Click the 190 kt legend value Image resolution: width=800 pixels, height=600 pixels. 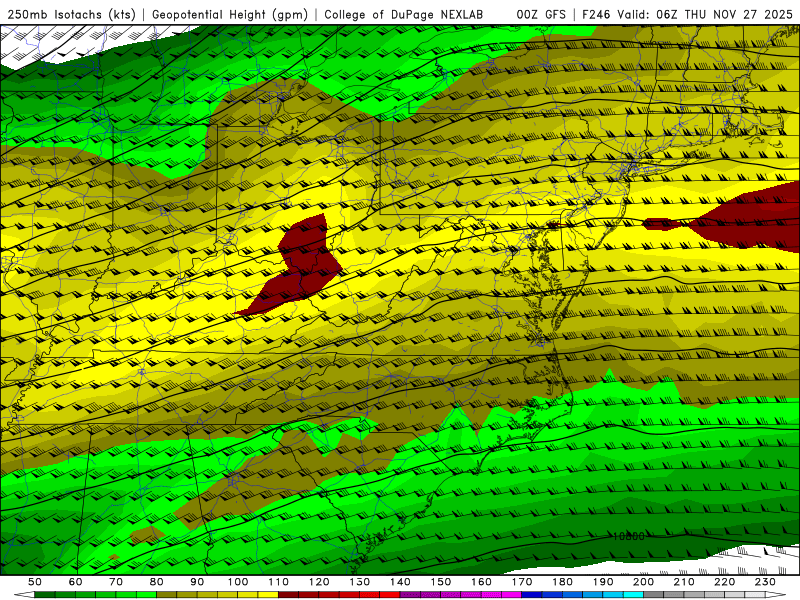pos(603,582)
